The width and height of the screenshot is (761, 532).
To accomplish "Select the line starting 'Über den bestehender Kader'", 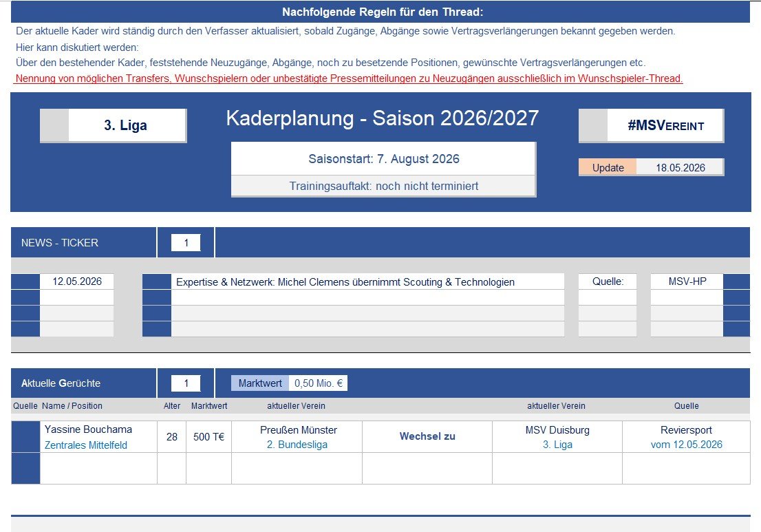I will point(330,63).
